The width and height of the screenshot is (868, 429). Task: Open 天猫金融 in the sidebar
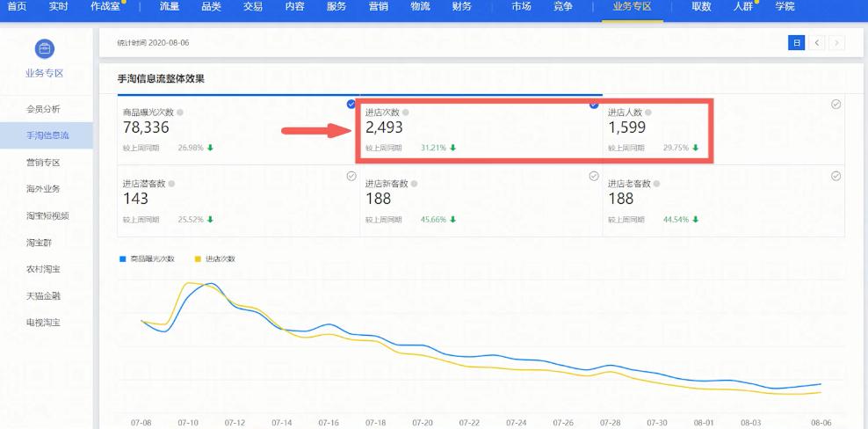[x=43, y=296]
